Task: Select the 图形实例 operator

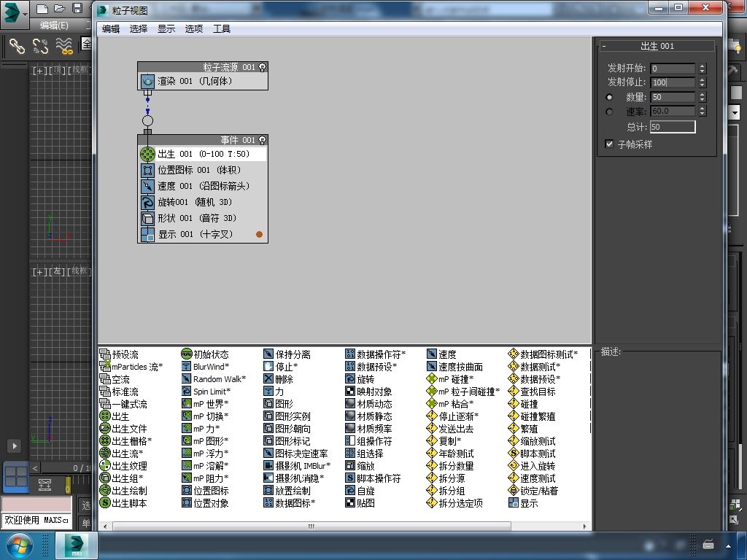Action: [x=287, y=416]
